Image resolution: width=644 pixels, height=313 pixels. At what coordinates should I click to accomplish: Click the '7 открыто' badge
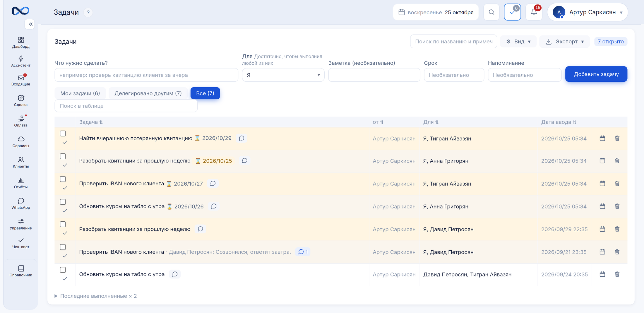point(611,42)
